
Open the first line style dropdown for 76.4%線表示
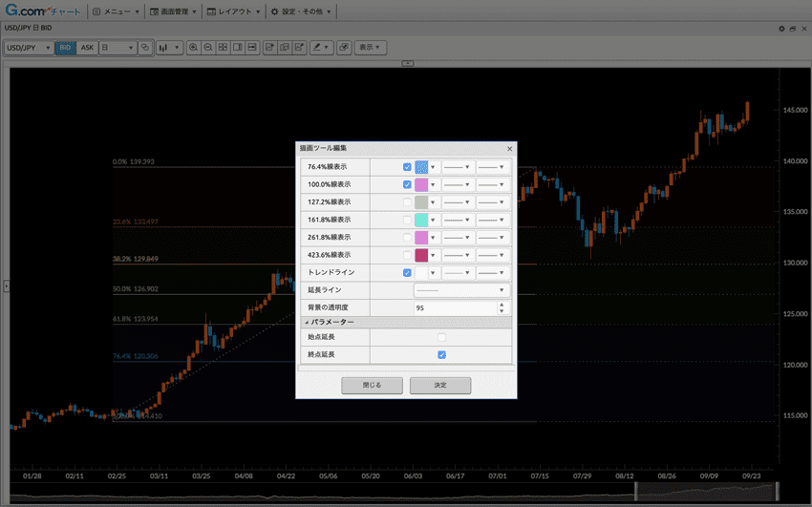(458, 167)
